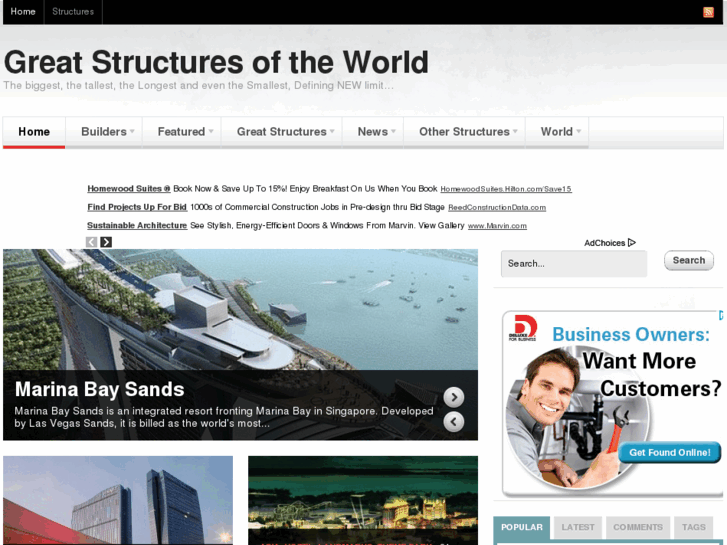Open the Marina Bay Sands headline
The image size is (727, 545).
(100, 390)
